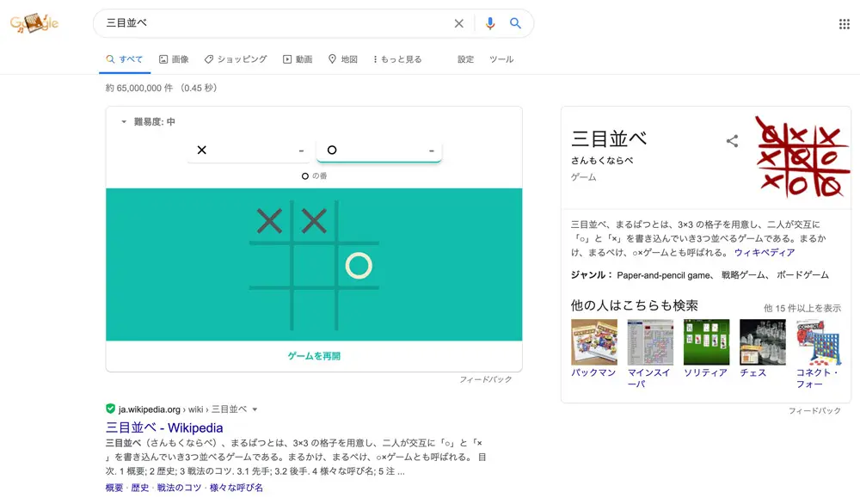Click the パックマン text link

(x=593, y=372)
